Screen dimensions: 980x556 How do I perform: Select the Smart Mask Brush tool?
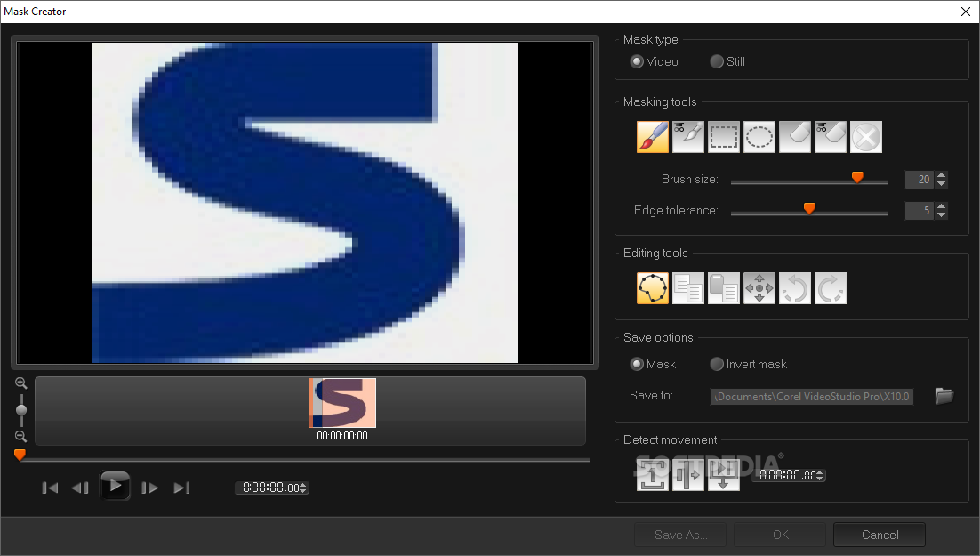click(688, 137)
